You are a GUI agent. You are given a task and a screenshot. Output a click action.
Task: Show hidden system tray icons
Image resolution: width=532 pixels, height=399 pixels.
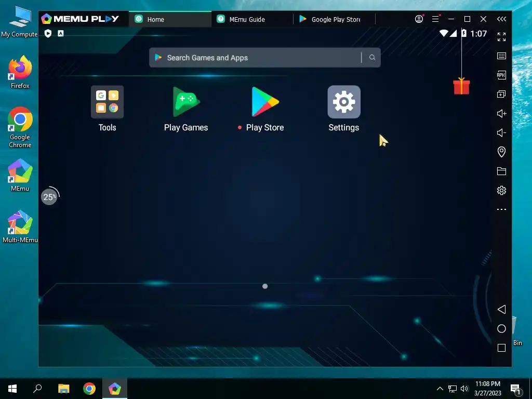[440, 389]
